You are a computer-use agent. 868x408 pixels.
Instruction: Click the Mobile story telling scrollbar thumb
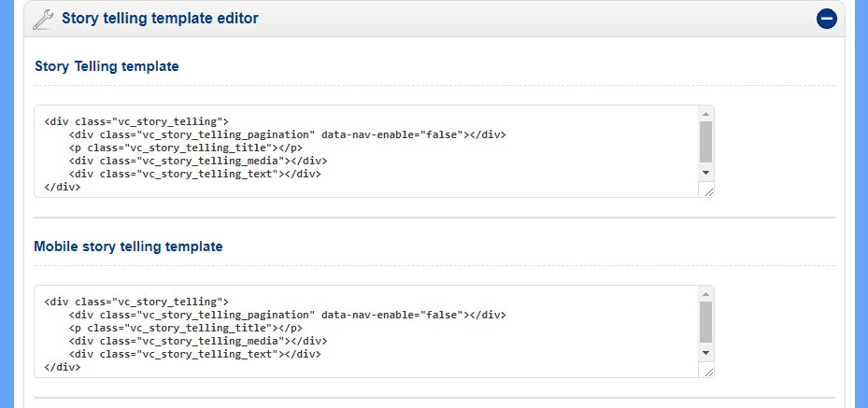click(705, 322)
